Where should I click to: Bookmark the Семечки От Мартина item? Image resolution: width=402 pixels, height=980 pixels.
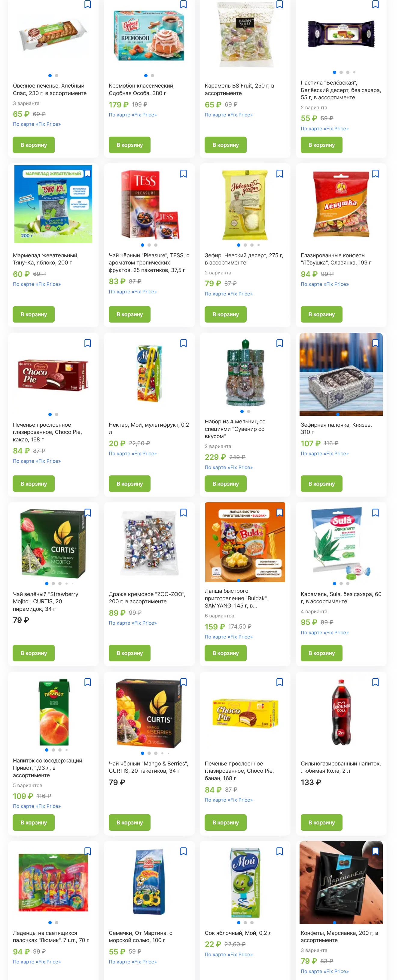[x=183, y=852]
